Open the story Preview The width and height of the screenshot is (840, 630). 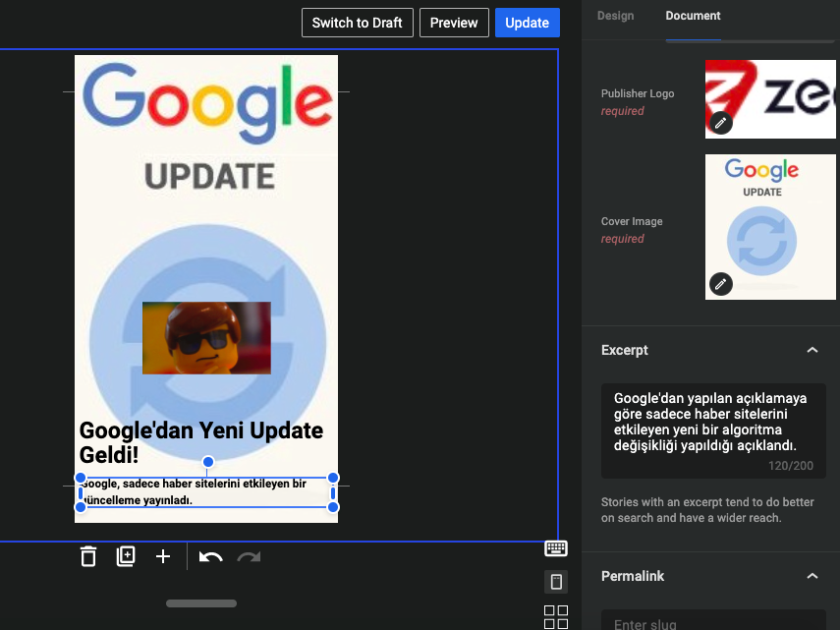(x=454, y=23)
